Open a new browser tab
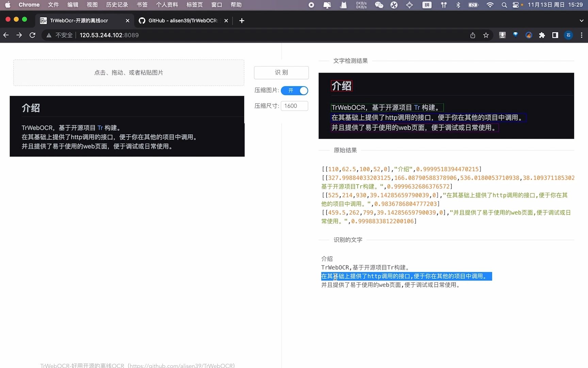The image size is (588, 368). (x=242, y=21)
